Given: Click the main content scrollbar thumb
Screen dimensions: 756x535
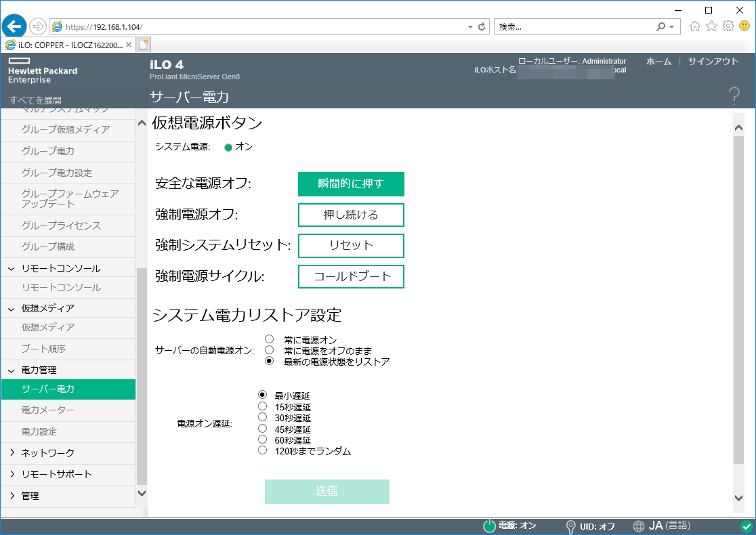Looking at the screenshot, I should (x=738, y=300).
